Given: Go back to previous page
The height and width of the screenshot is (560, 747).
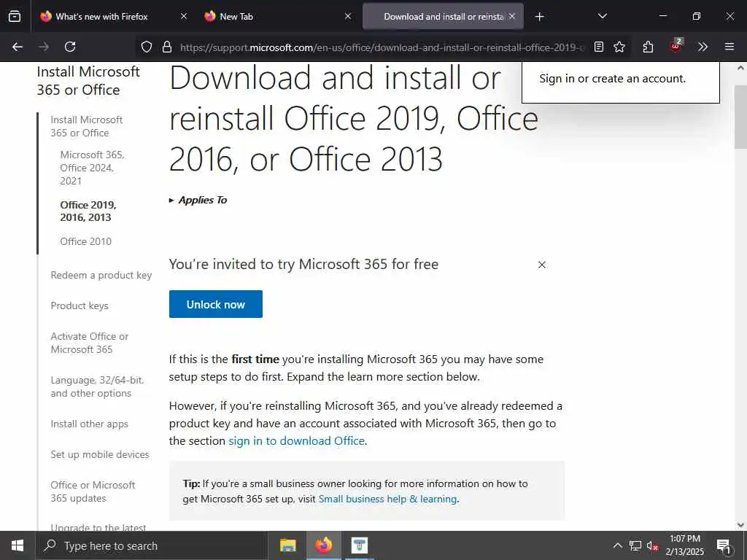Looking at the screenshot, I should (x=18, y=47).
